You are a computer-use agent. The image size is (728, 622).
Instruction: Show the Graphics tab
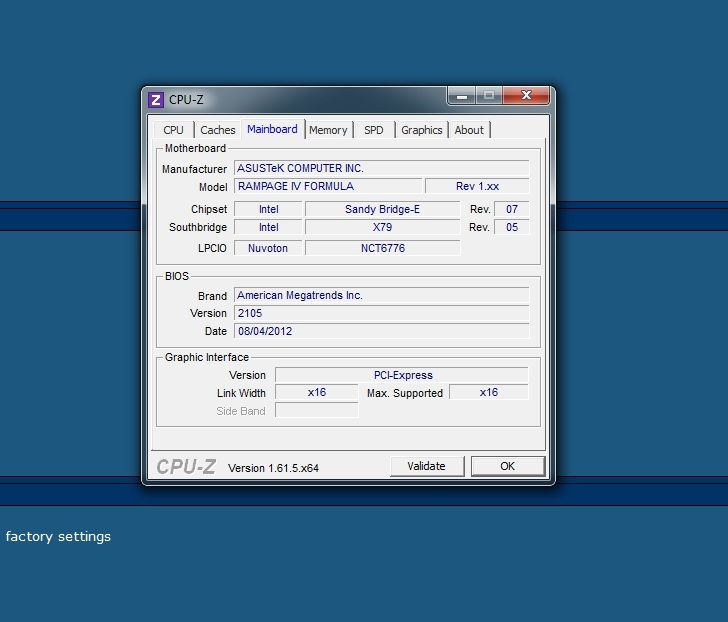[x=421, y=130]
